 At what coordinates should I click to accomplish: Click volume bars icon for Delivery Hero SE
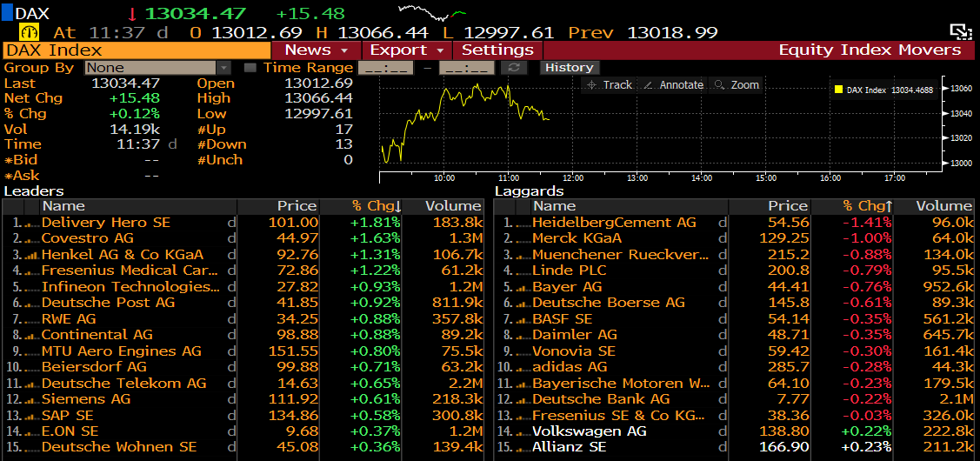[x=32, y=224]
